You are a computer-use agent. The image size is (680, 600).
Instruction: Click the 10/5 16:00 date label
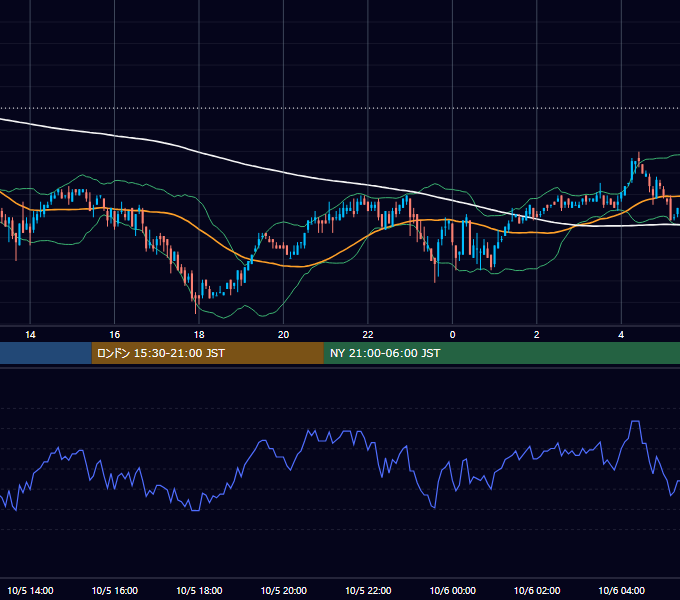coord(115,590)
